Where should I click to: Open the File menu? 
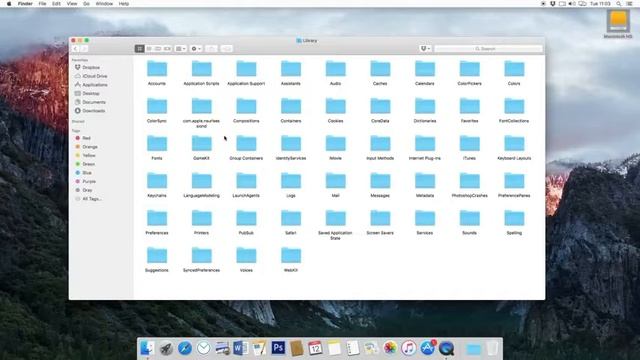tap(42, 4)
